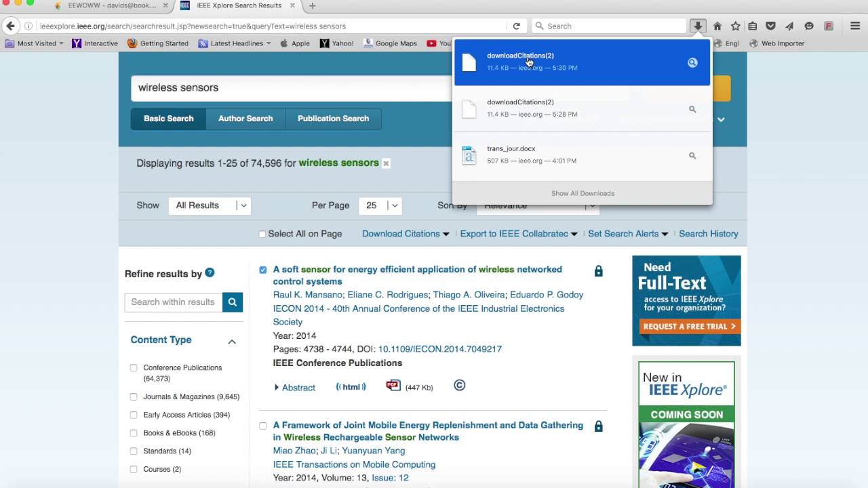Viewport: 868px width, 488px height.
Task: Filter by Standards checkbox
Action: [x=134, y=451]
